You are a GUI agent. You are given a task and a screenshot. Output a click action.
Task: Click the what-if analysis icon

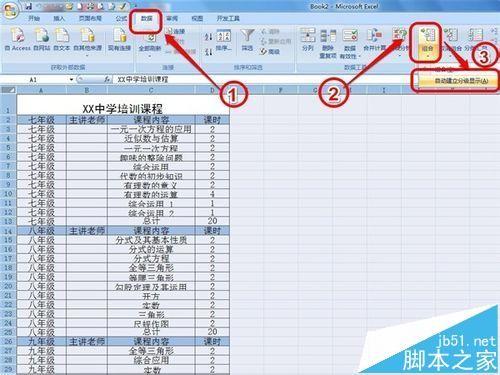[399, 36]
